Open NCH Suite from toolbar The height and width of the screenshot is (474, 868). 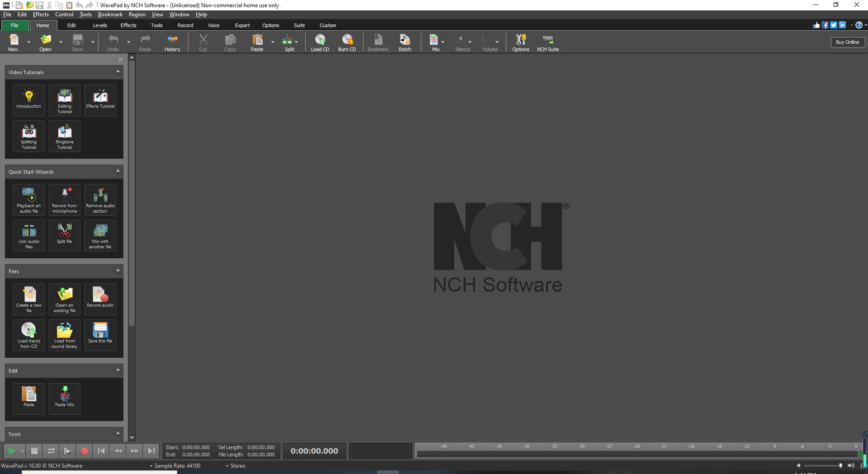pyautogui.click(x=548, y=43)
